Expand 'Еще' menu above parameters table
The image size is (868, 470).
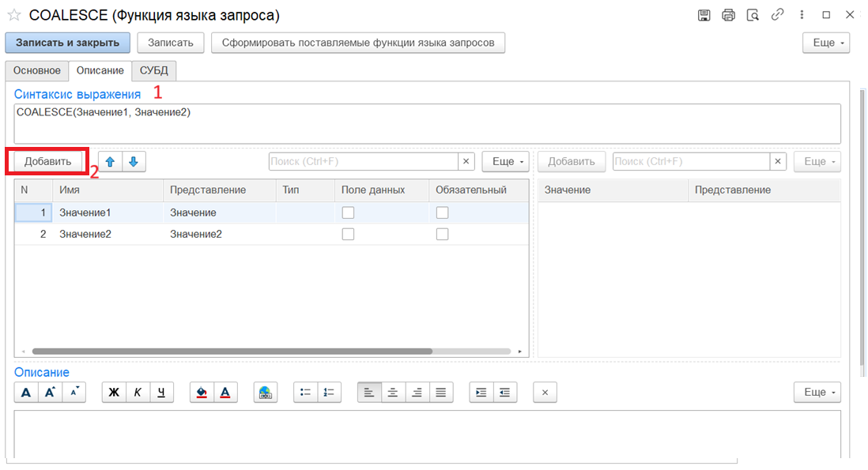pyautogui.click(x=505, y=161)
